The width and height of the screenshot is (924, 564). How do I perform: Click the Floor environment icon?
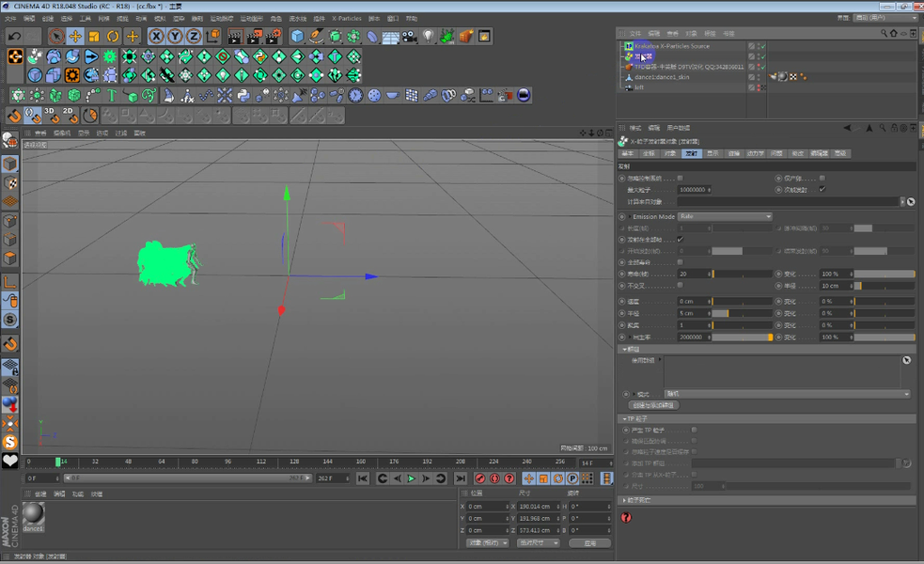391,37
